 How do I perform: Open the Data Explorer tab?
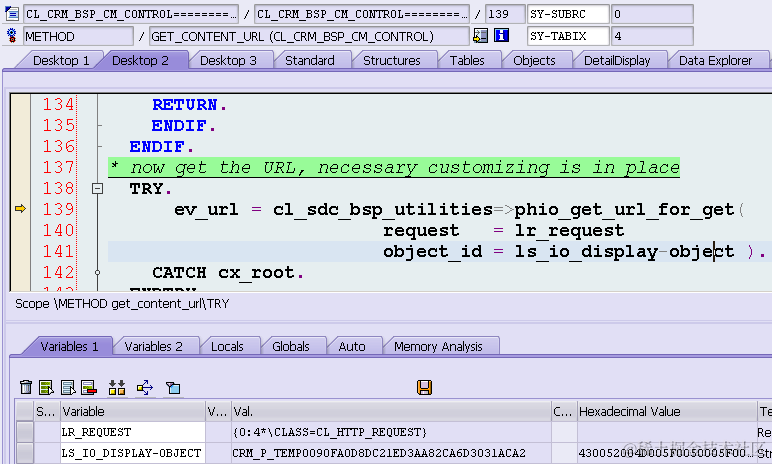(x=715, y=61)
